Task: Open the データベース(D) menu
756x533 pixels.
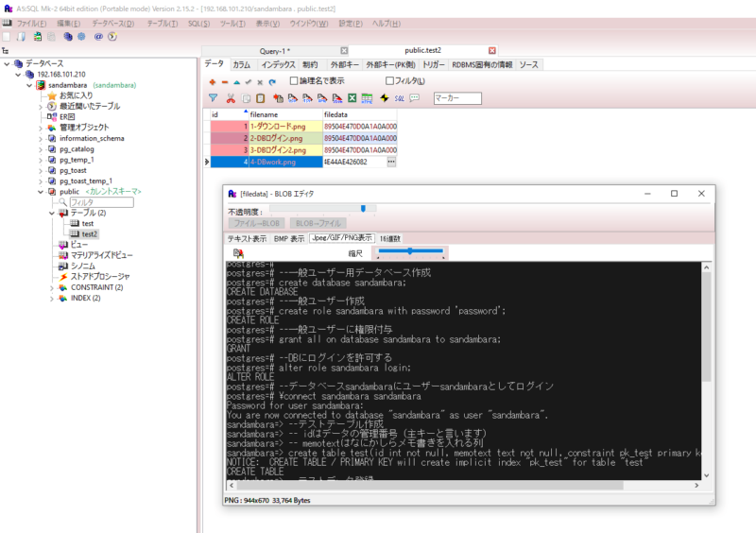Action: click(112, 23)
